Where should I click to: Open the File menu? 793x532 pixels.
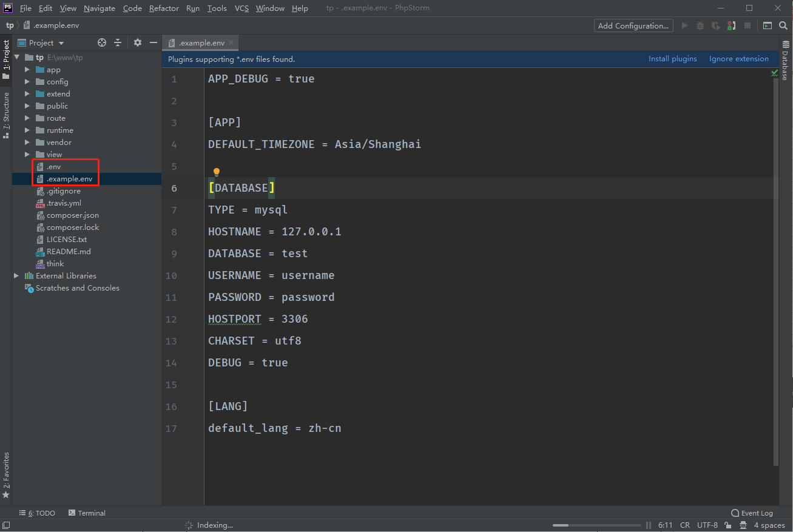click(25, 8)
